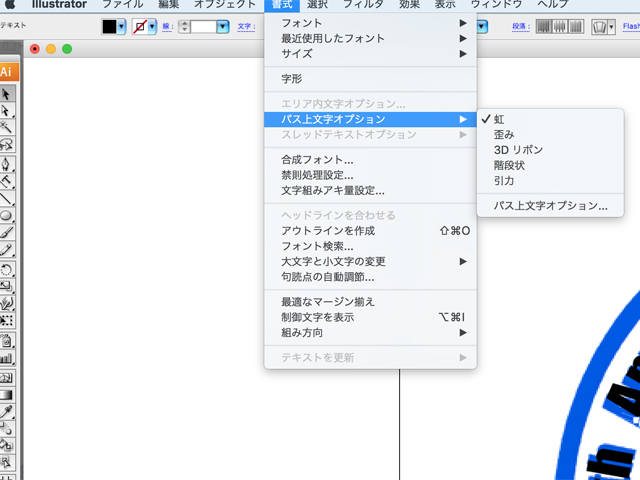Open 文字組みアキ量設定... menu entry

point(370,191)
